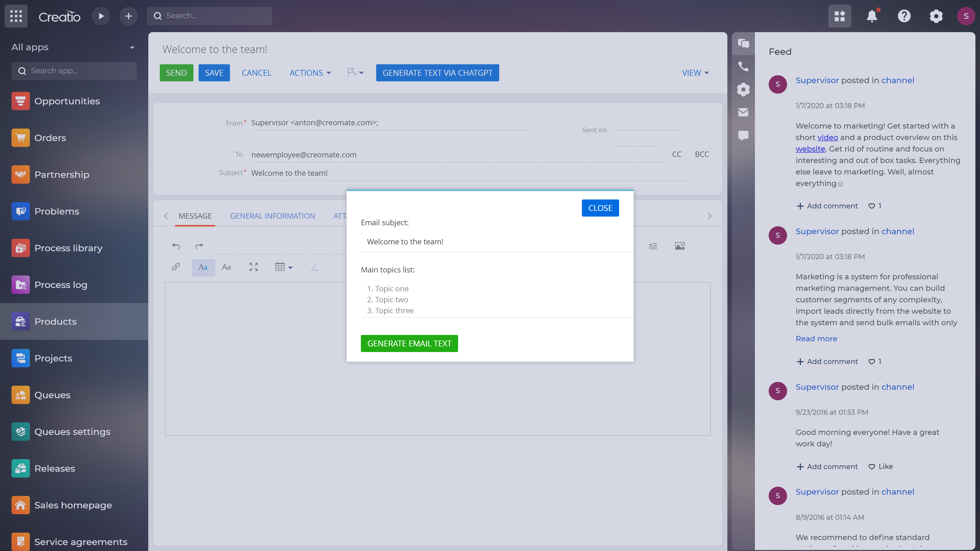Click the Email subject field in the dialog
The height and width of the screenshot is (551, 980).
(x=497, y=242)
